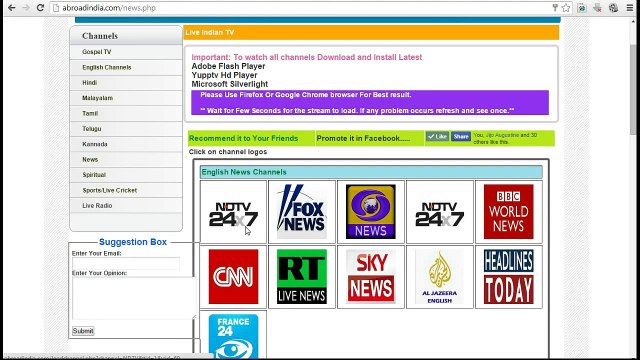640x360 pixels.
Task: Click Yupptv Hd Player text
Action: pyautogui.click(x=224, y=75)
